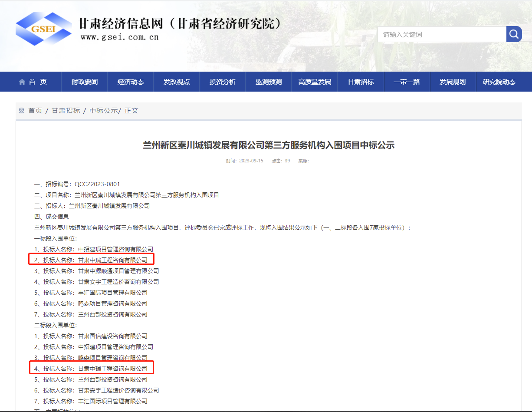Viewport: 532px width, 412px height.
Task: Click the line 4、投标人名称：甘肃中瑞工程咨询有限公司
Action: [91, 369]
